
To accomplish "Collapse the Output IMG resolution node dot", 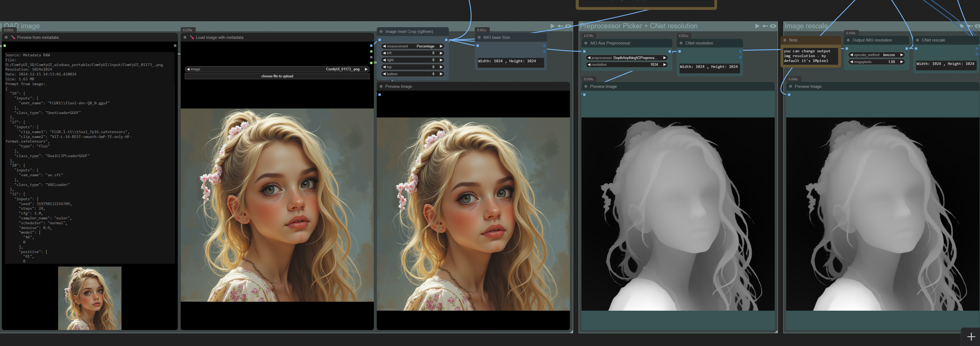I will point(848,40).
